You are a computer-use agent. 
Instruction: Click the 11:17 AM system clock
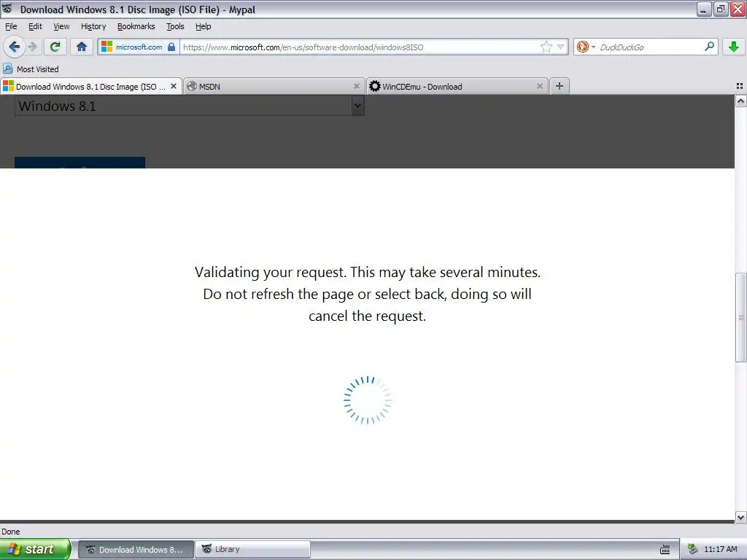[720, 549]
